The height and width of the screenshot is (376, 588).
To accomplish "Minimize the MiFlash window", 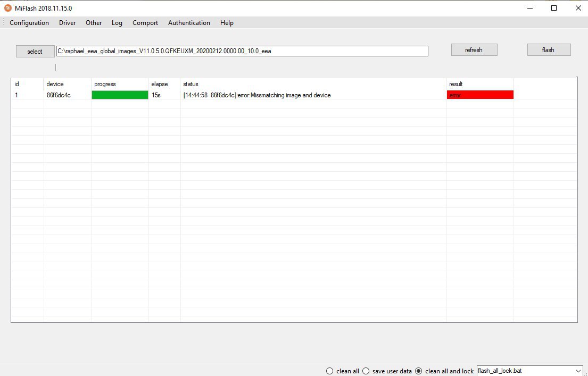I will [x=530, y=9].
